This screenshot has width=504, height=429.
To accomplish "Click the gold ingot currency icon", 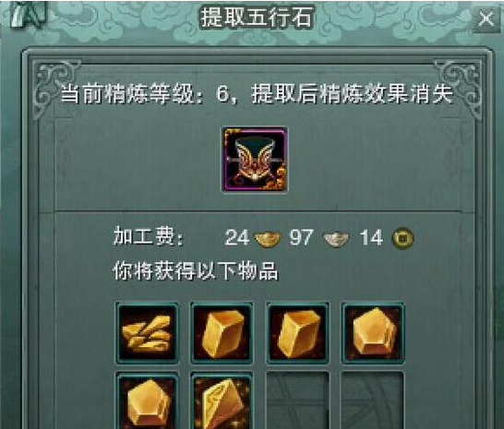I will 268,239.
